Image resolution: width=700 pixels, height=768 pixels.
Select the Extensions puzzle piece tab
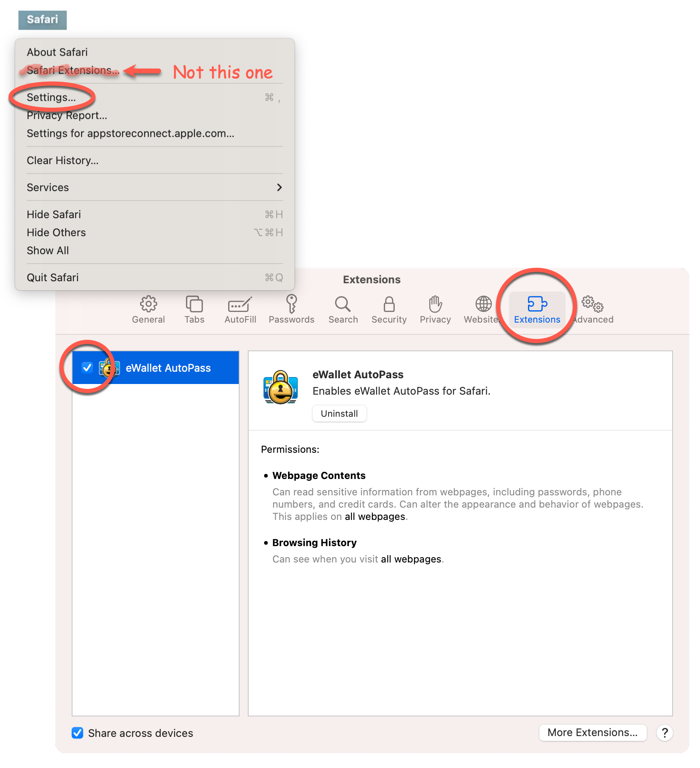pos(537,309)
